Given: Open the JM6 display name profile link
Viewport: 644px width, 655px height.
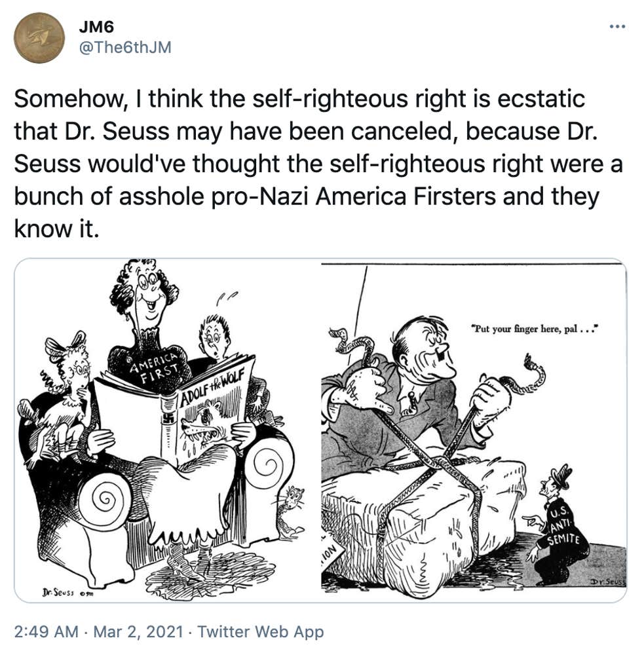Looking at the screenshot, I should click(96, 27).
